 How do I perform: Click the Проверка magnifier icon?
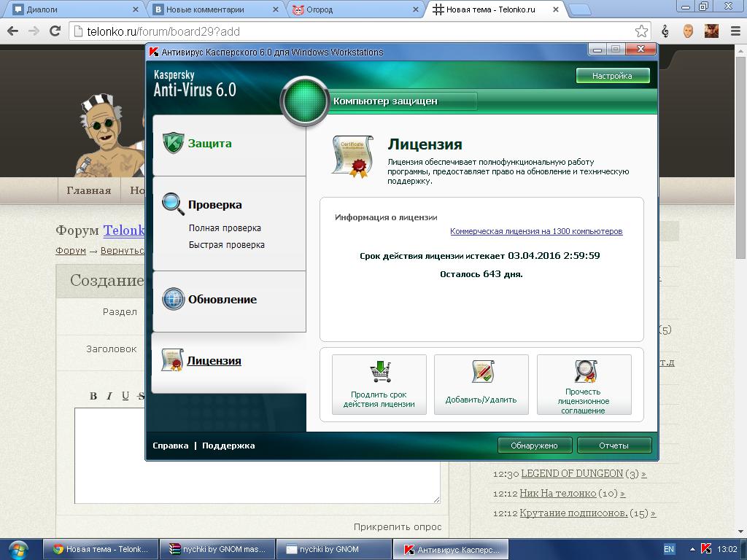pos(173,204)
